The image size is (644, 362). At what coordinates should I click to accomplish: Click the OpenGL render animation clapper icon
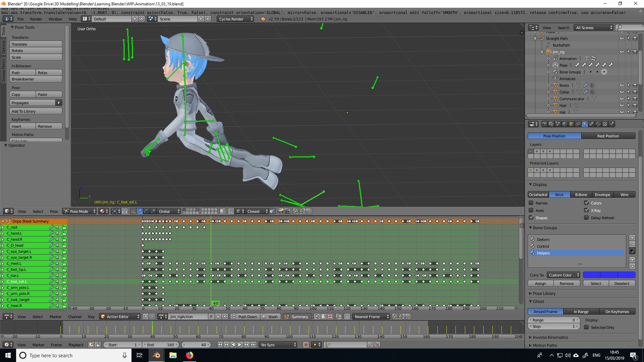pyautogui.click(x=287, y=212)
